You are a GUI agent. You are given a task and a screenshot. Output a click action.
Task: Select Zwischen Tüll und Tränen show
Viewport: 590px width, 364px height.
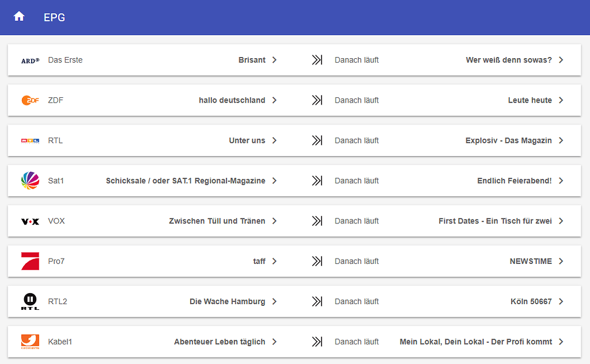pos(217,221)
